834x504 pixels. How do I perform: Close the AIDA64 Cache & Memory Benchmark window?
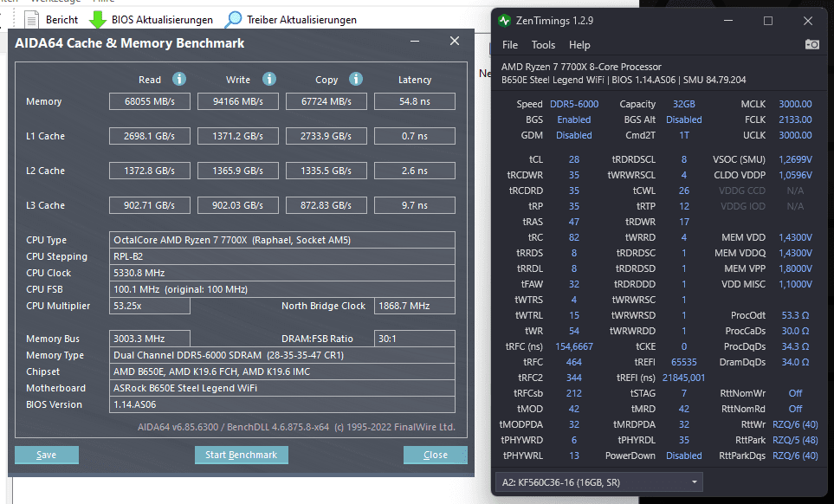(454, 41)
